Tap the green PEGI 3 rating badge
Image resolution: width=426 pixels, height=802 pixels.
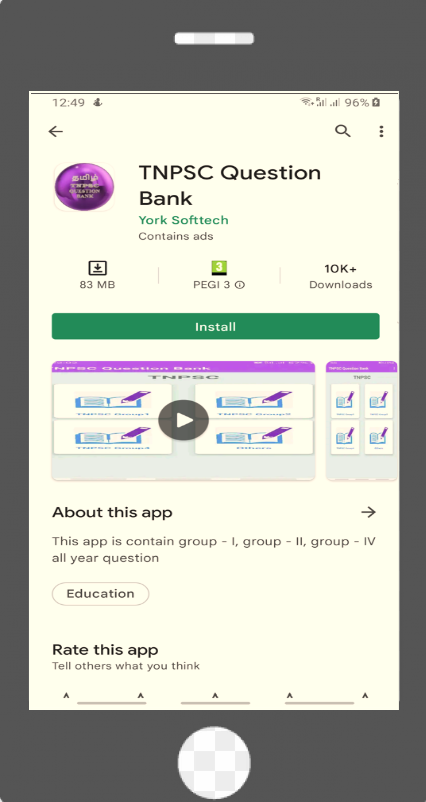tap(219, 268)
